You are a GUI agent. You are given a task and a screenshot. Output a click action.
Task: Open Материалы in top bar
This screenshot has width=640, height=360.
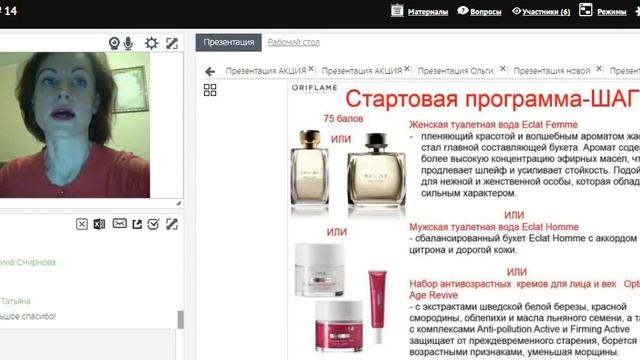tap(428, 12)
